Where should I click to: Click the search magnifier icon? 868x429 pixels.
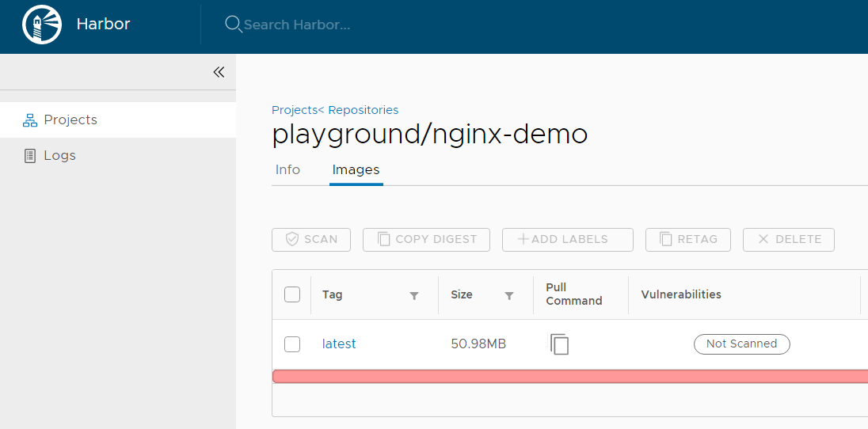coord(233,25)
